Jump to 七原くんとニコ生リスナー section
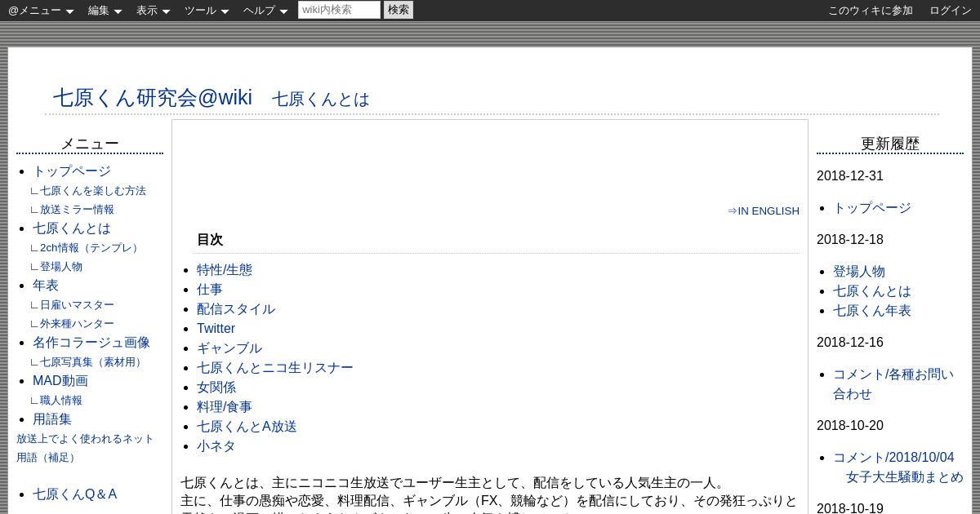This screenshot has height=514, width=980. [x=275, y=368]
